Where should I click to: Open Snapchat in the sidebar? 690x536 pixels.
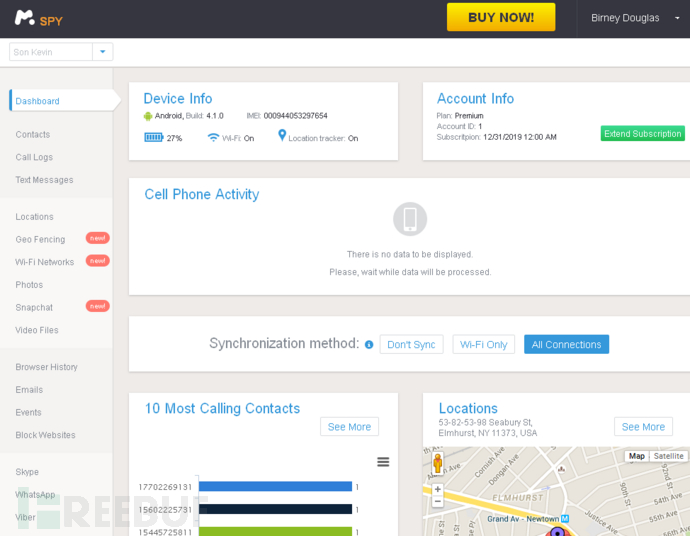click(34, 308)
